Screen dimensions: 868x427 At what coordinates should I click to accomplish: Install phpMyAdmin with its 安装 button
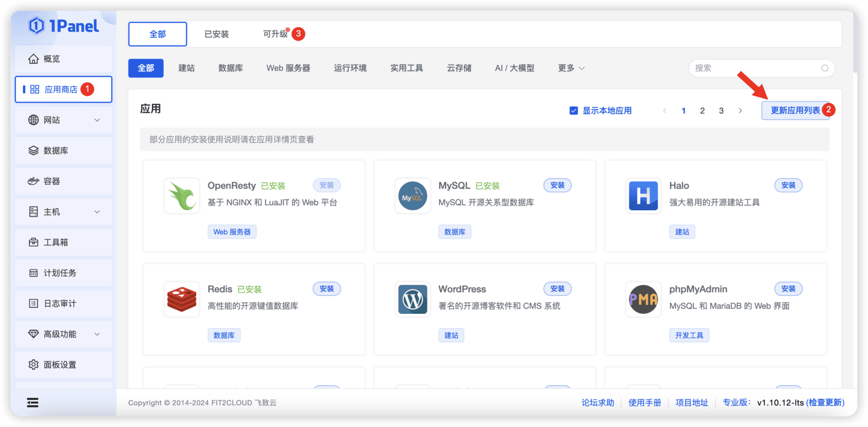[x=788, y=289]
